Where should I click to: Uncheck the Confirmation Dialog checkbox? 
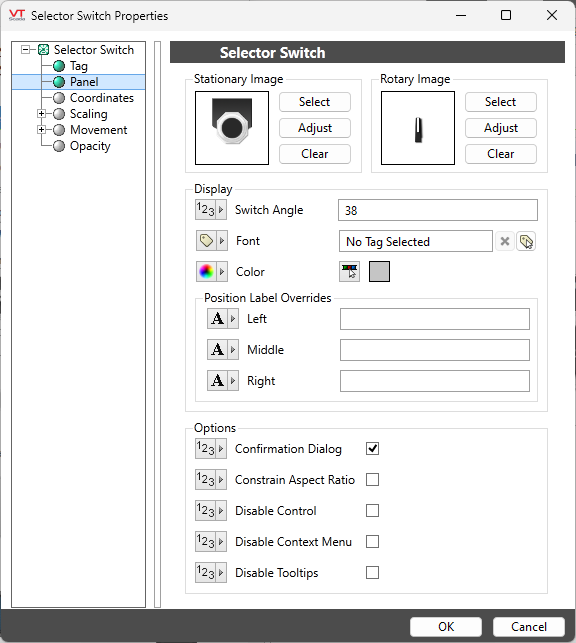point(372,449)
